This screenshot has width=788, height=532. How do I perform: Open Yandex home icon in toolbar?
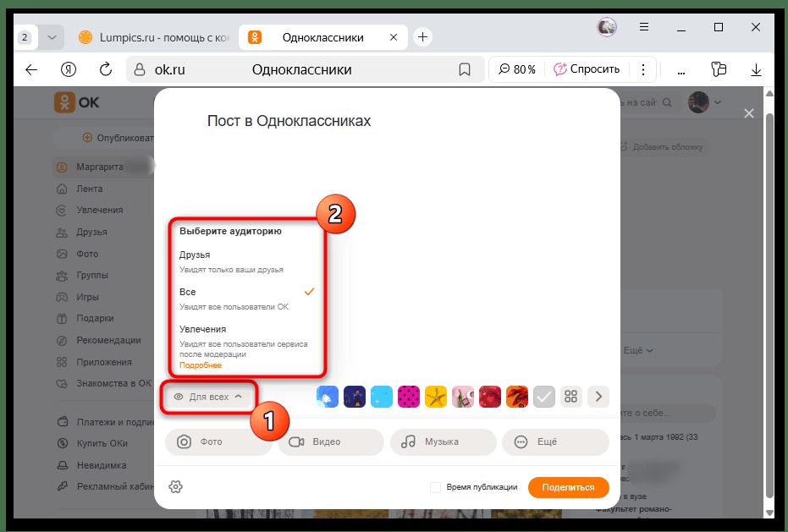69,69
